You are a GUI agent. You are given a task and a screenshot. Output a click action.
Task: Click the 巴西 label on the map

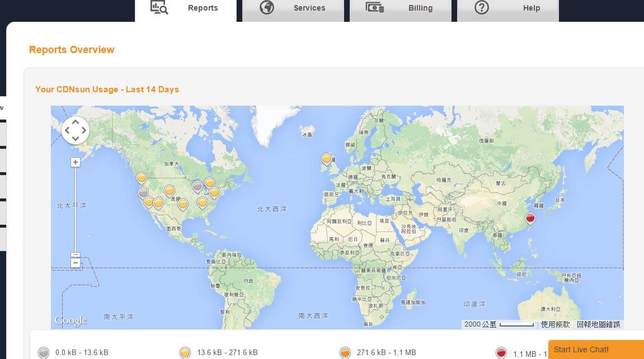coord(248,281)
